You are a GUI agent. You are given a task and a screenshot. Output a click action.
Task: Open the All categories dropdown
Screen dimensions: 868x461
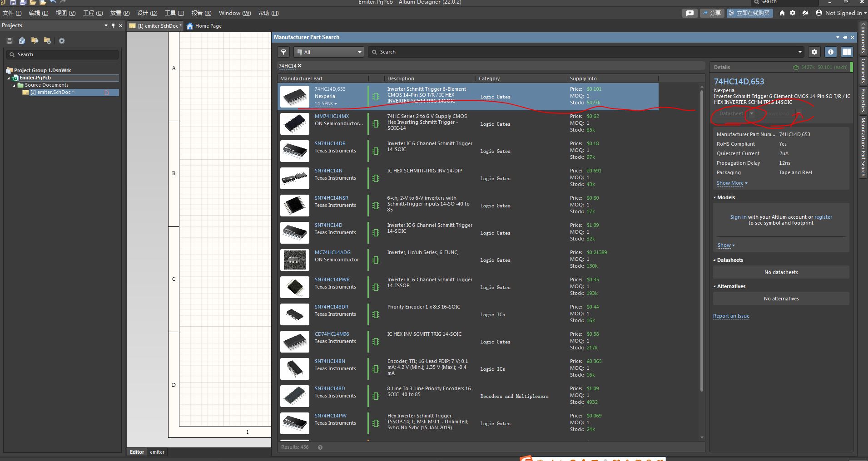[329, 52]
